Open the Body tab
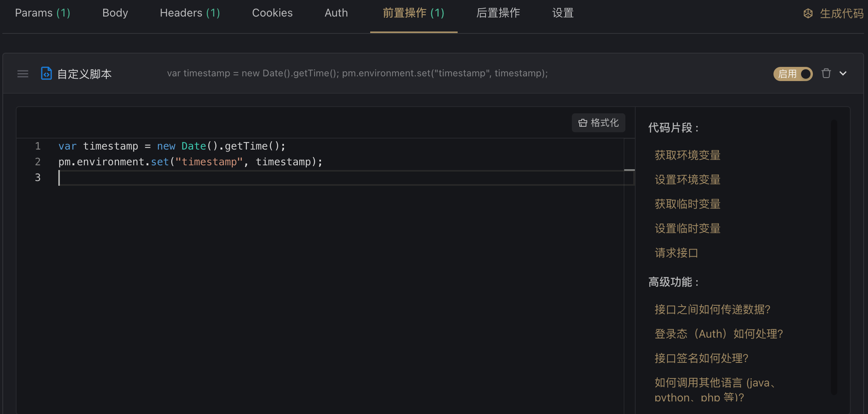868x414 pixels. coord(115,13)
